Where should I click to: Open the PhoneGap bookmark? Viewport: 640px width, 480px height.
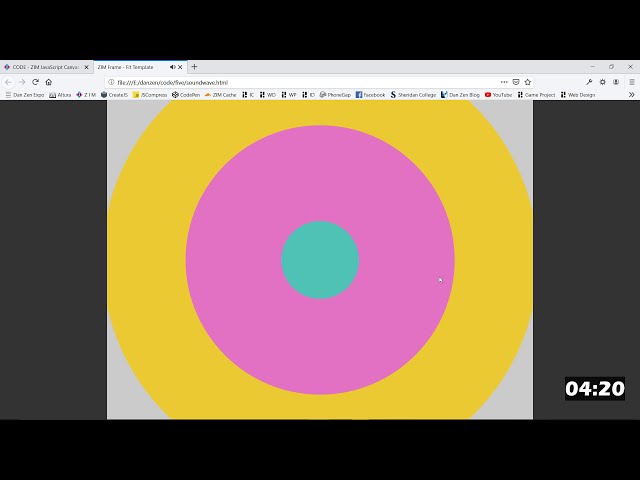[x=335, y=95]
